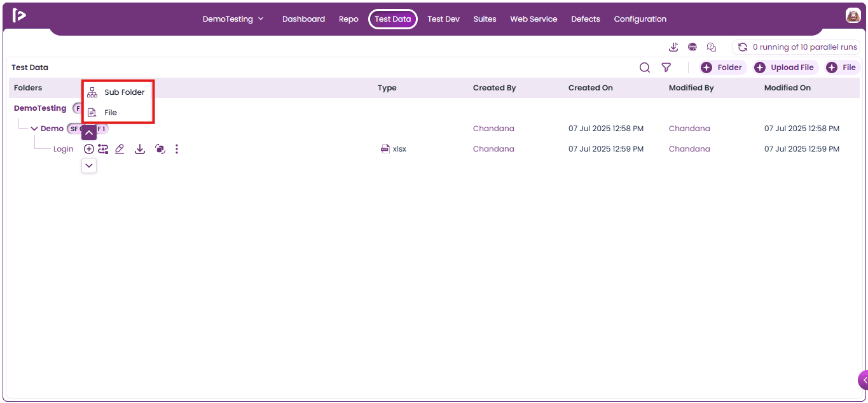Click the Created By column header

[494, 88]
